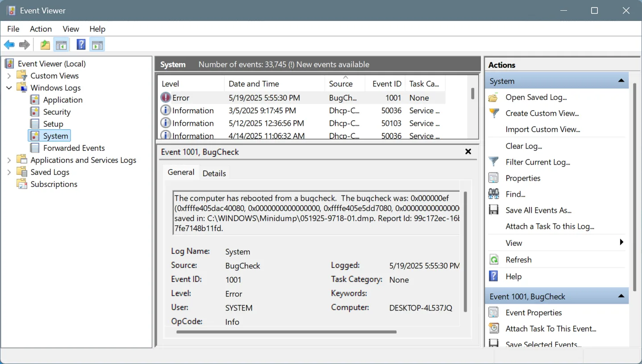642x364 pixels.
Task: Click the Application log icon in tree
Action: point(35,99)
